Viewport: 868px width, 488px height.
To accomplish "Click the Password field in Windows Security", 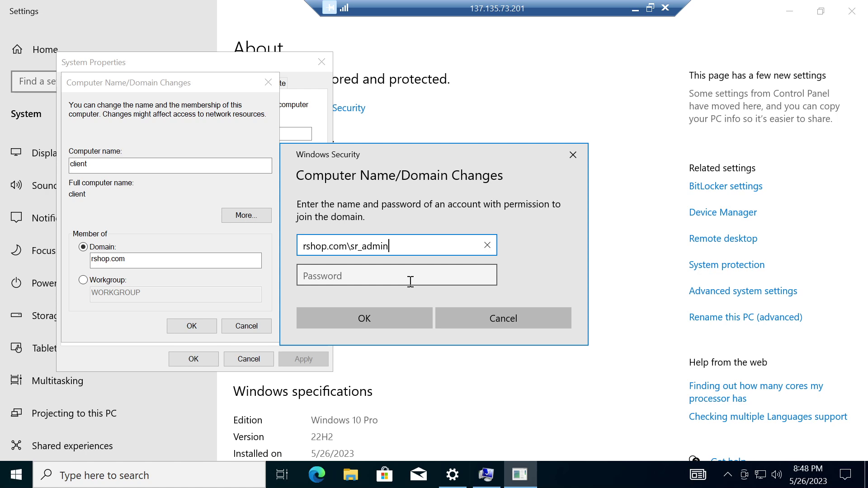I will [x=396, y=275].
